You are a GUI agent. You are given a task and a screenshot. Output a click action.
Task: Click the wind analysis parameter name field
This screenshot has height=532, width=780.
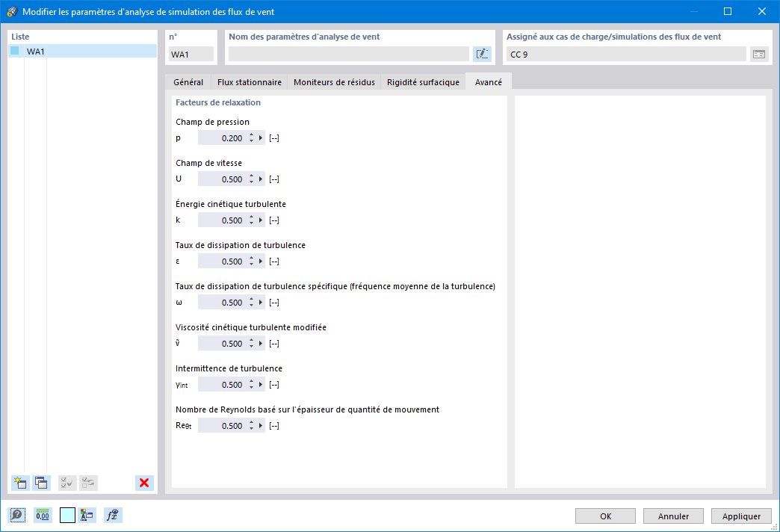tap(349, 55)
